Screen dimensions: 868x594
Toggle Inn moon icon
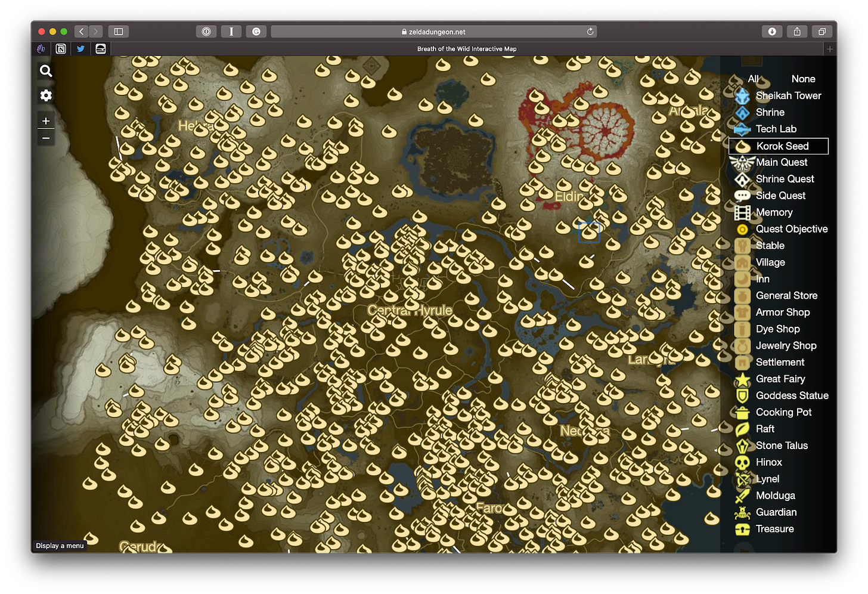pos(742,279)
